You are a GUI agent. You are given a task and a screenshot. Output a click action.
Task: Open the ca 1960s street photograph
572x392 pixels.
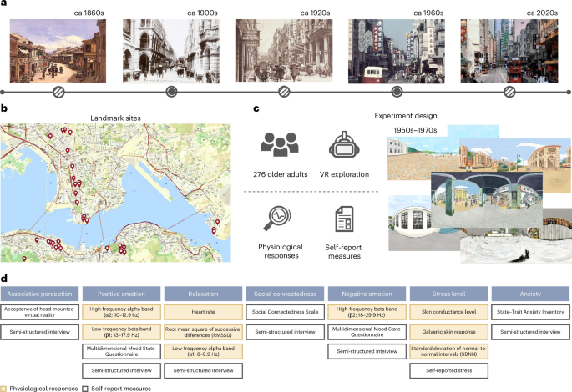click(397, 52)
